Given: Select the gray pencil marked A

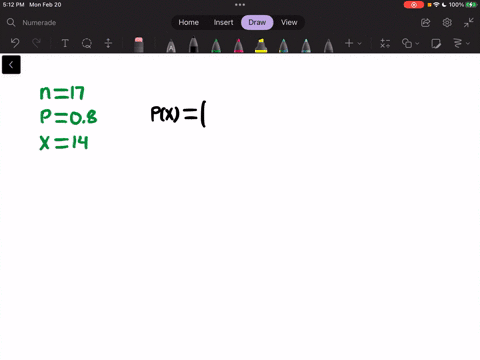Looking at the screenshot, I should [x=171, y=46].
